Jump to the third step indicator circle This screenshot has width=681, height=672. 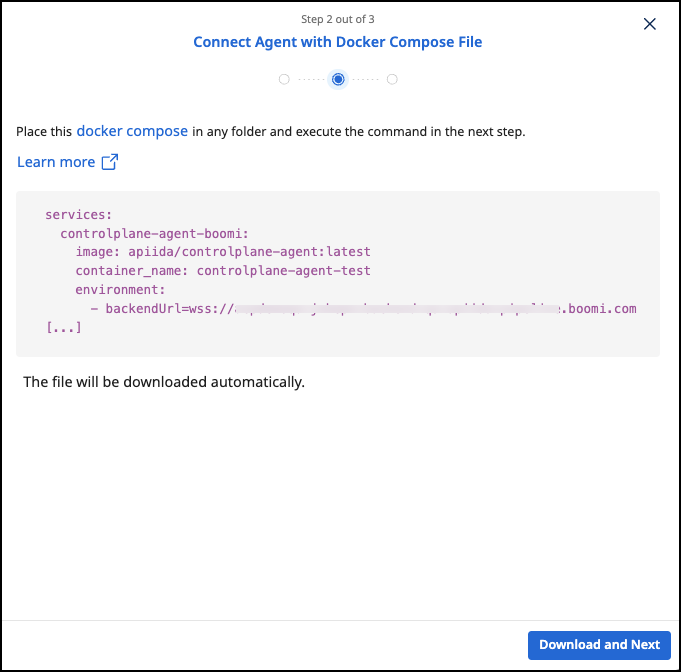tap(392, 79)
